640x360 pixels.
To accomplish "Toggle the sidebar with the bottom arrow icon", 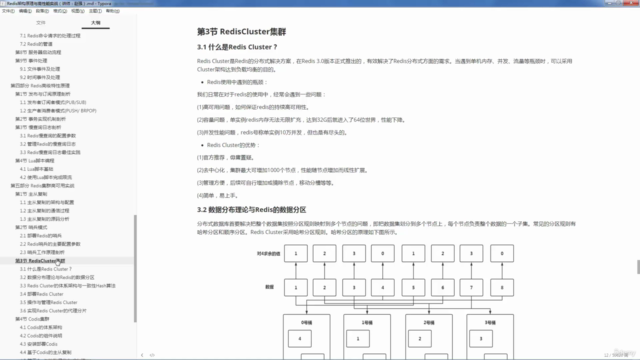I will pyautogui.click(x=142, y=355).
